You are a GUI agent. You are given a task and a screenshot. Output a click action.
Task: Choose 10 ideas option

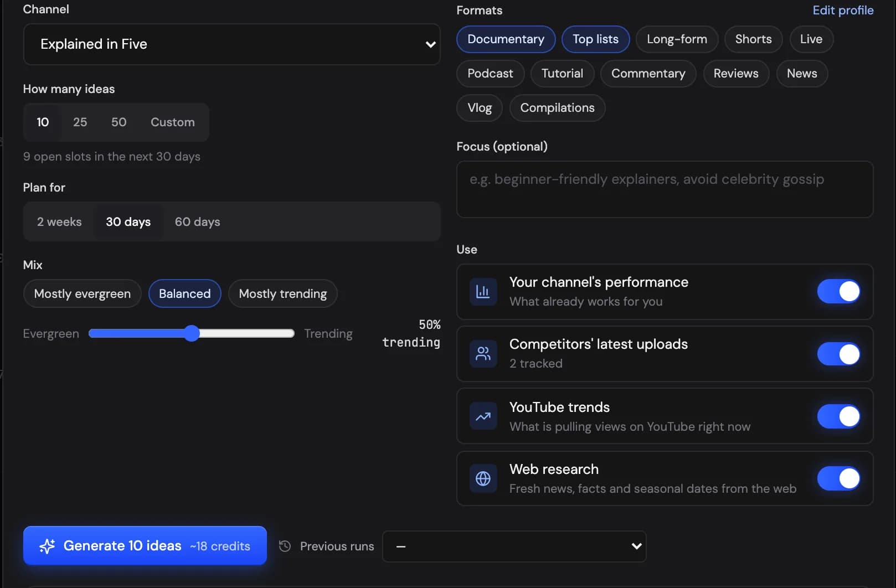(x=43, y=122)
